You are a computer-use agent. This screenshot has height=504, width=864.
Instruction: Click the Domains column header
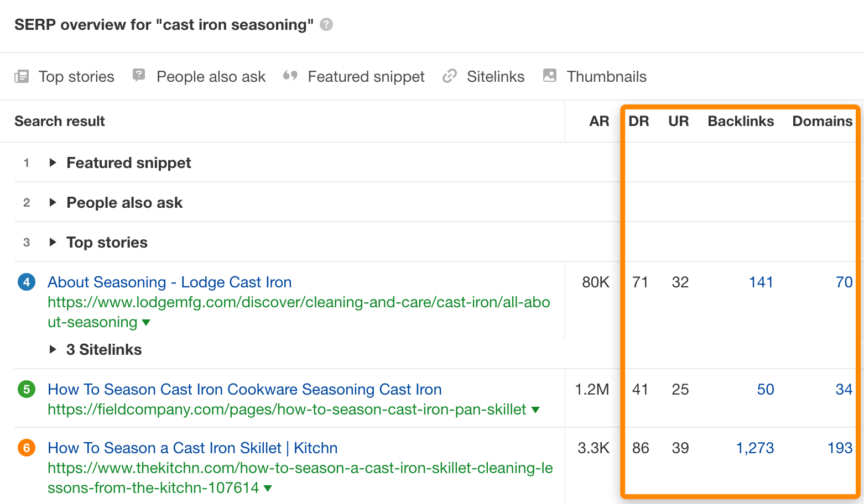[x=822, y=121]
